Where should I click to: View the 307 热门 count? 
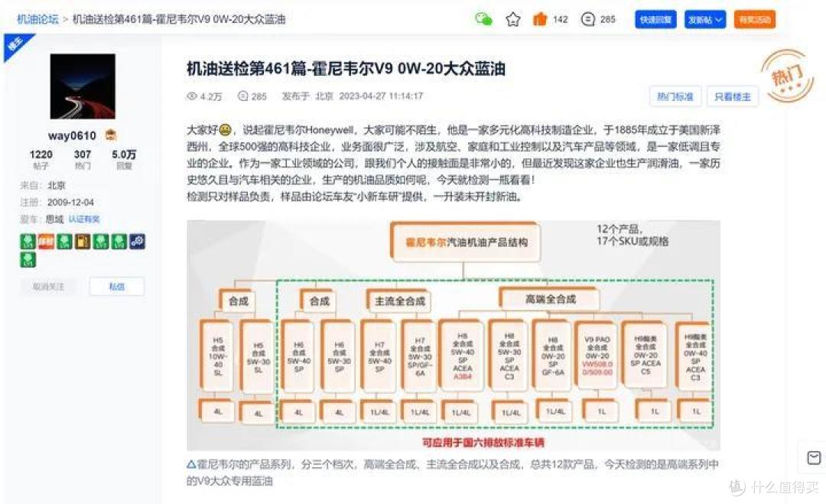click(x=83, y=159)
